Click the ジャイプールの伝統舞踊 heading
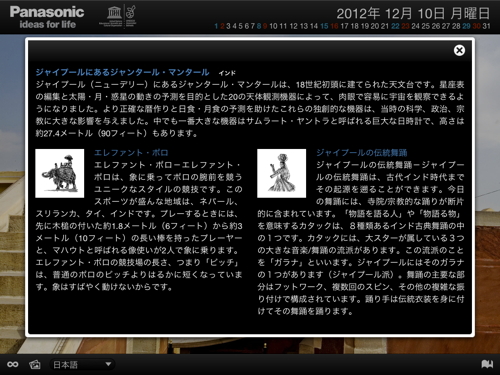This screenshot has width=500, height=375. click(362, 153)
